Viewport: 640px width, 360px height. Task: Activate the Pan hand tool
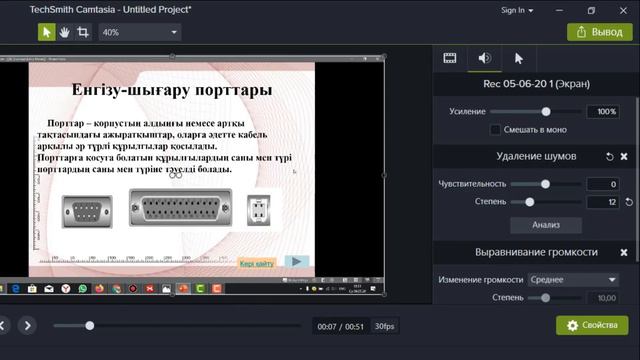(64, 32)
